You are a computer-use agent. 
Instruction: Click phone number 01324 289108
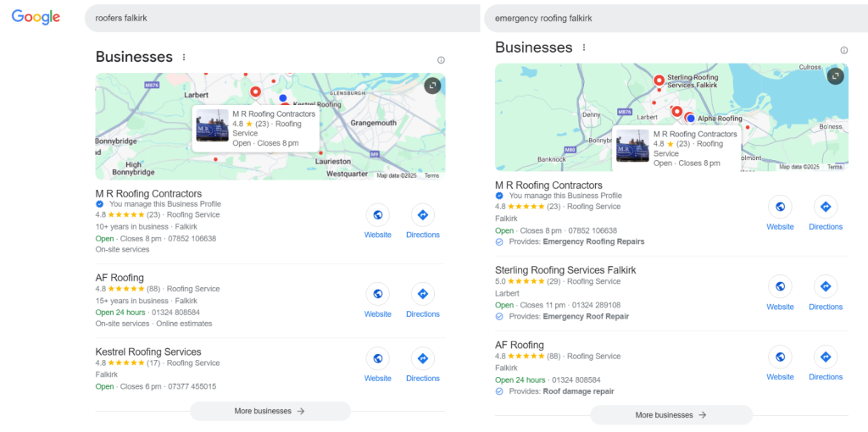(x=596, y=305)
